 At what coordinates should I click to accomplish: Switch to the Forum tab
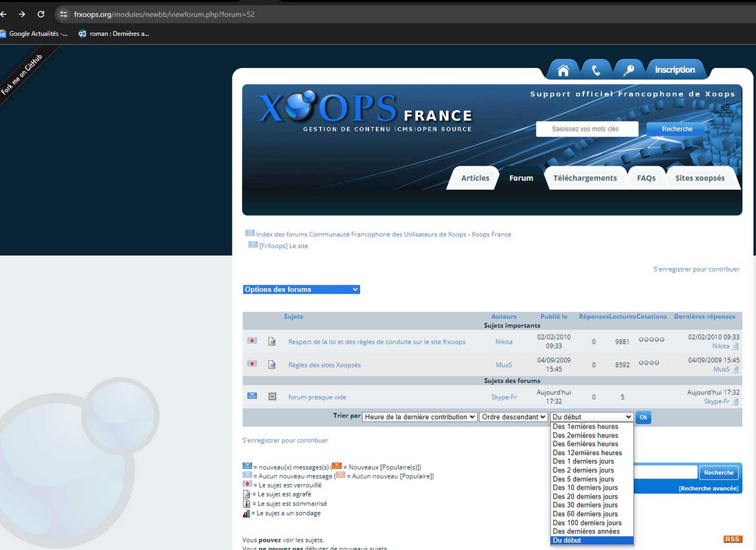(521, 178)
